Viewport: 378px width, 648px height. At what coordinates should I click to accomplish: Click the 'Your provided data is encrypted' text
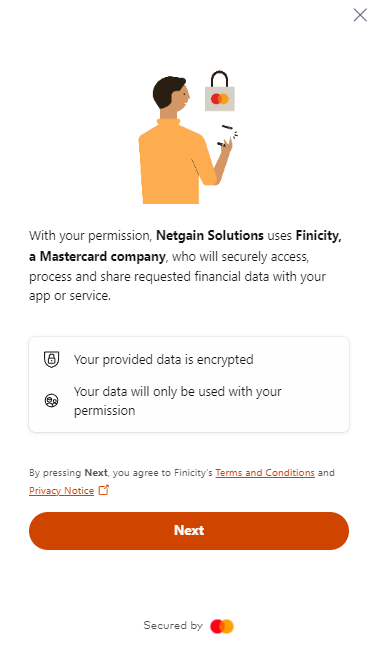tap(164, 360)
